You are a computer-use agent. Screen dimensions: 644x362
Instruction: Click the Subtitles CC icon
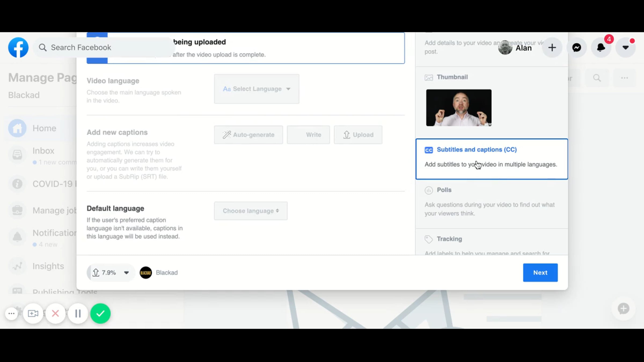(x=429, y=150)
